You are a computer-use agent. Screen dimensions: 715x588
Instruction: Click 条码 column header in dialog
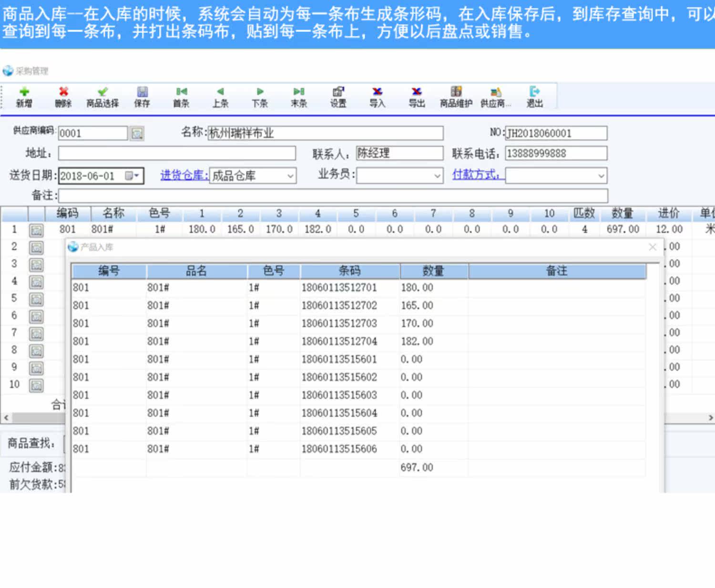pos(350,271)
